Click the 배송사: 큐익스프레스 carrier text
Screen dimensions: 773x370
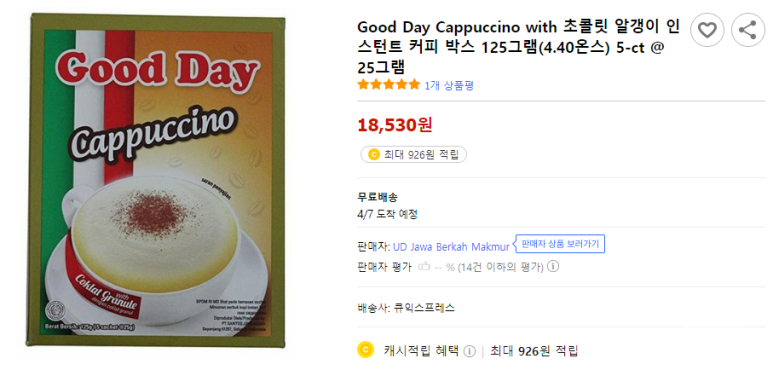(x=406, y=308)
